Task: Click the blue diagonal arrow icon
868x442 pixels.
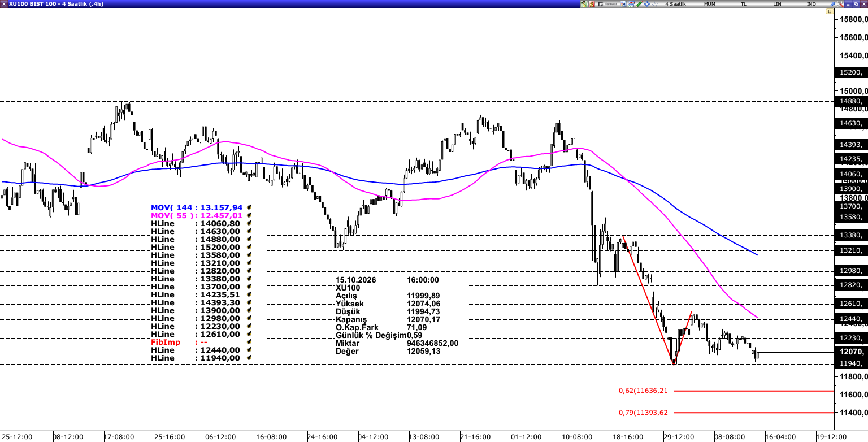Action: [x=832, y=4]
